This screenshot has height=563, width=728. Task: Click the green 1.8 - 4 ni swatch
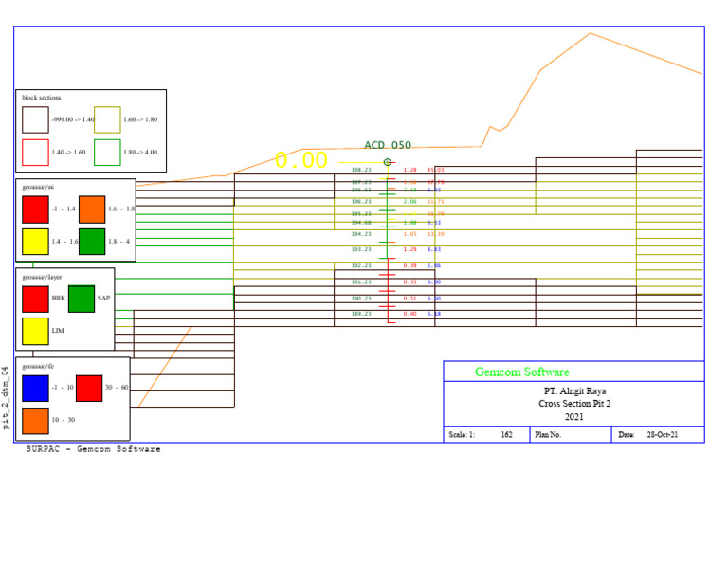pos(92,242)
